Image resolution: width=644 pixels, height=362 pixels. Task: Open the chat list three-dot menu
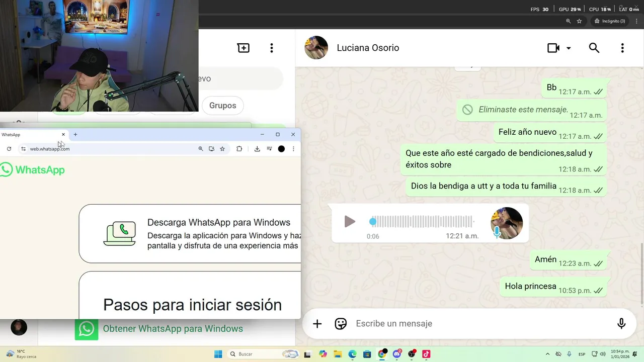pos(272,48)
